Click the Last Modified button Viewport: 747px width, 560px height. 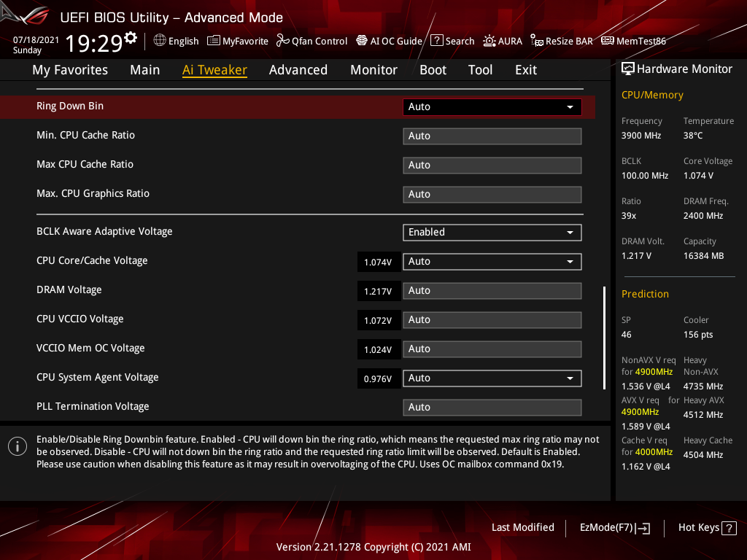(x=523, y=527)
